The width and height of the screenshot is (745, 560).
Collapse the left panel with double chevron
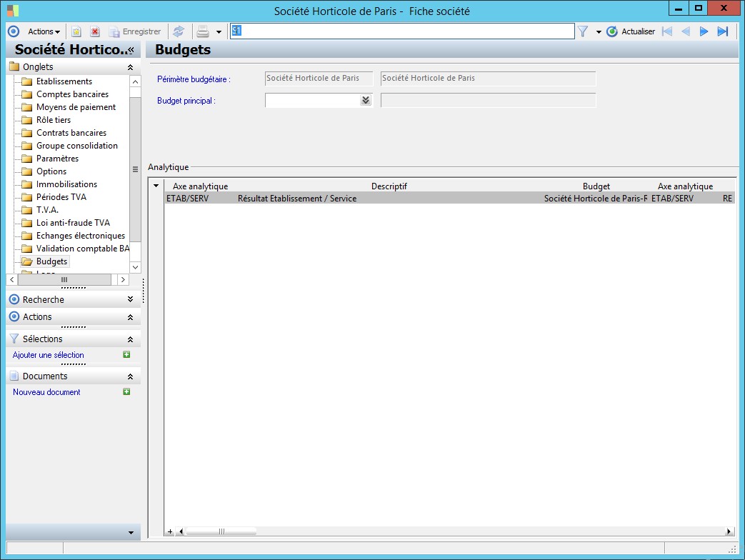pos(131,50)
